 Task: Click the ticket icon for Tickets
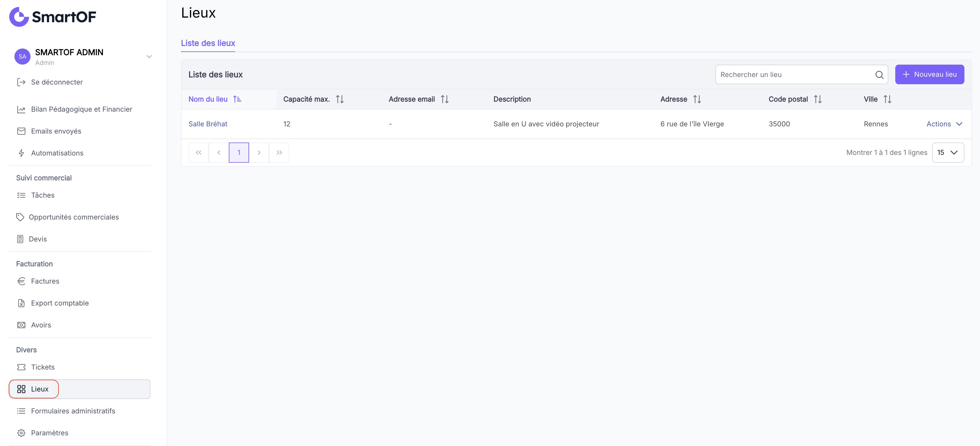21,367
